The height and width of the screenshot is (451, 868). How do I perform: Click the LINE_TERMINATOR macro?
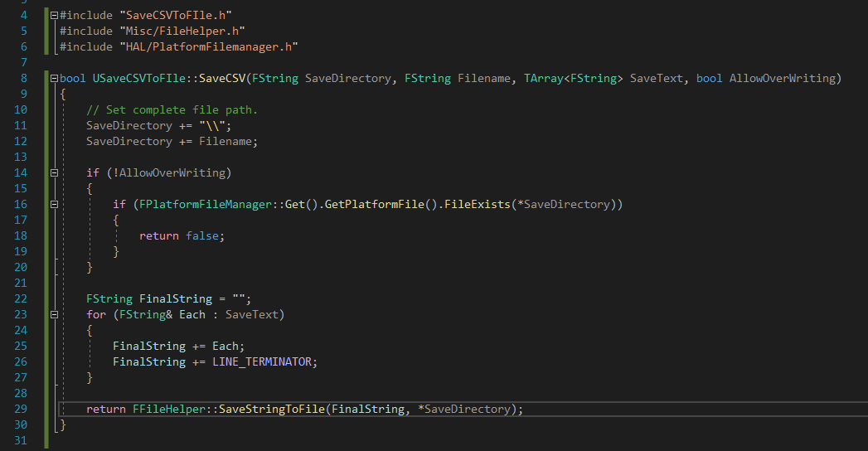261,362
